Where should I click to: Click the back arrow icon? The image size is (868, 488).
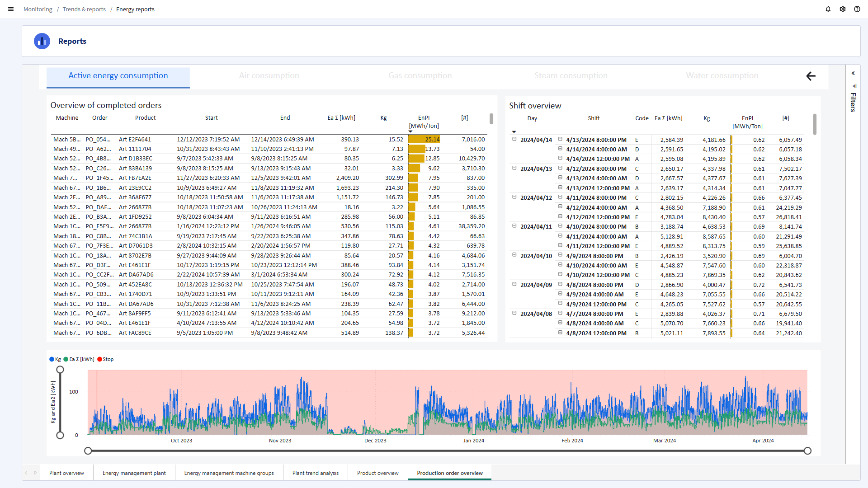click(811, 76)
